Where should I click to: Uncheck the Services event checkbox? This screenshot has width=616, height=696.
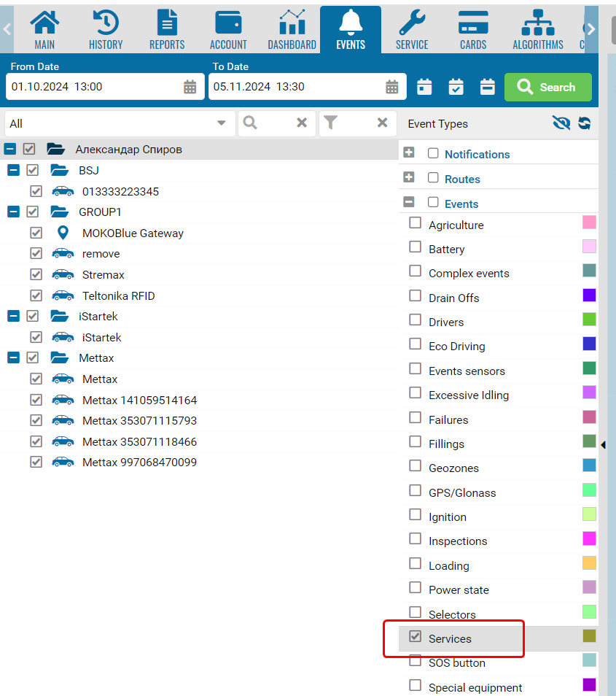(x=415, y=637)
